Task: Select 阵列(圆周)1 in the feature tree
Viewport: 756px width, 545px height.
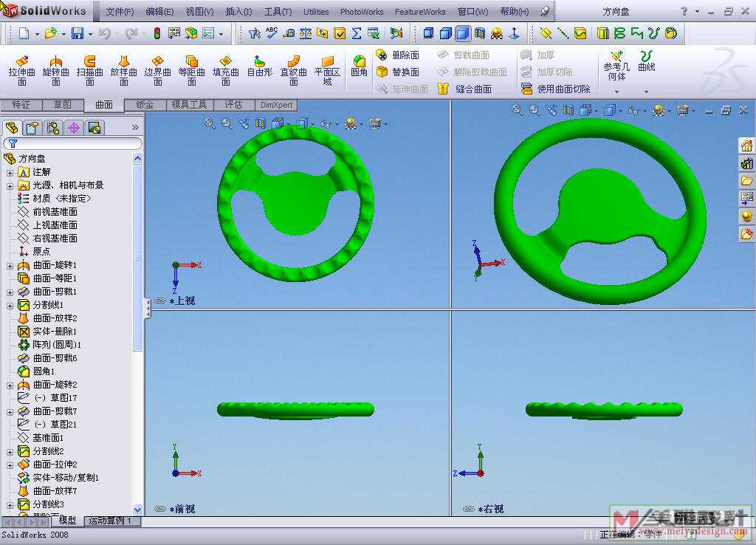Action: 56,345
